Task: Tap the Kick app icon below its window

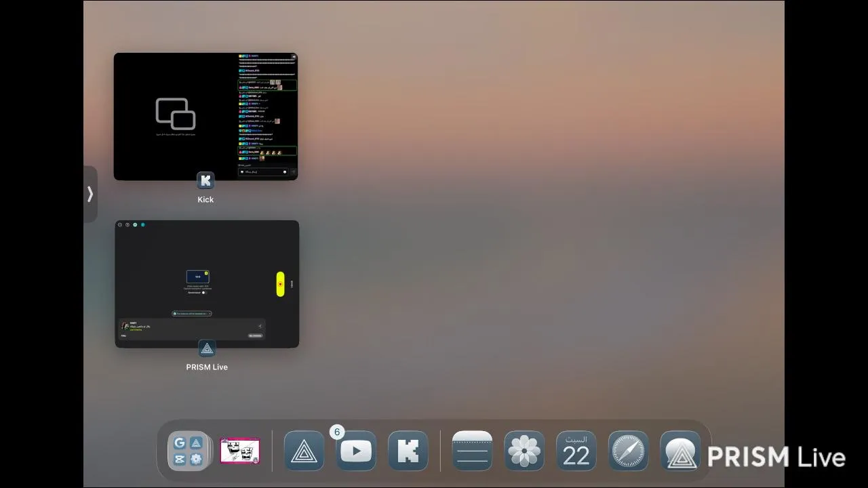Action: point(205,181)
